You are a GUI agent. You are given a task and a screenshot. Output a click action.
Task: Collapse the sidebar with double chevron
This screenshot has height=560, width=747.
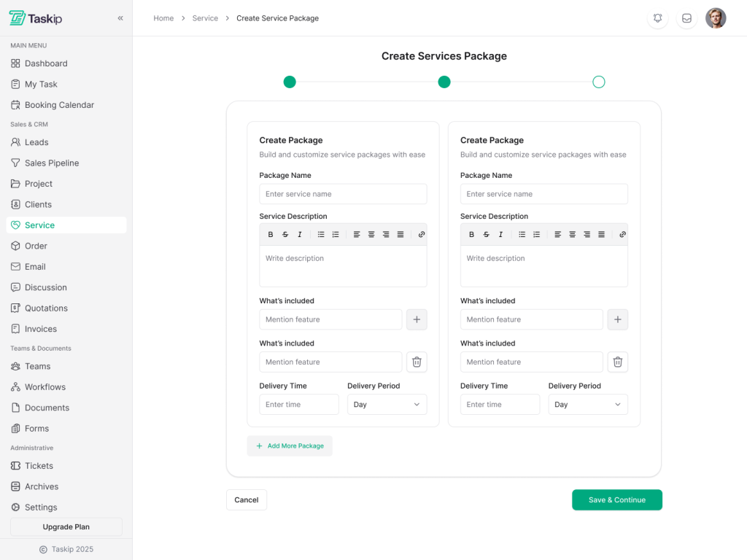(120, 18)
